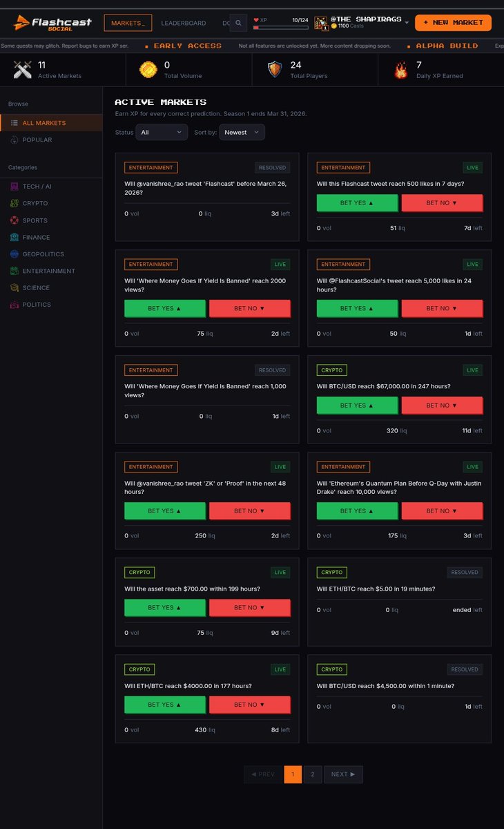This screenshot has height=829, width=504.
Task: Bet Yes on 'ZK' or 'Proof' tweet market
Action: (165, 511)
